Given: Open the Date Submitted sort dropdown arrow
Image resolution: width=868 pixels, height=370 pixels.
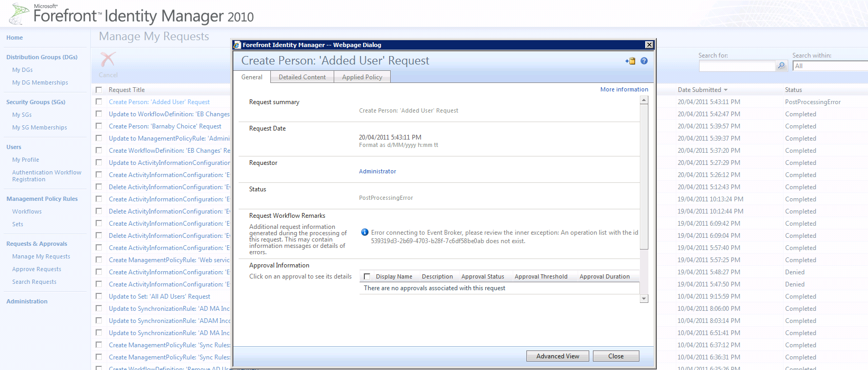Looking at the screenshot, I should coord(725,90).
